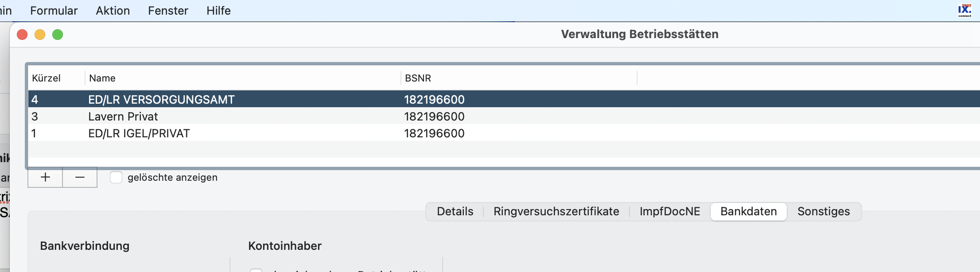This screenshot has height=272, width=980.
Task: Open the Ringversuchszertifikate tab
Action: pos(556,211)
